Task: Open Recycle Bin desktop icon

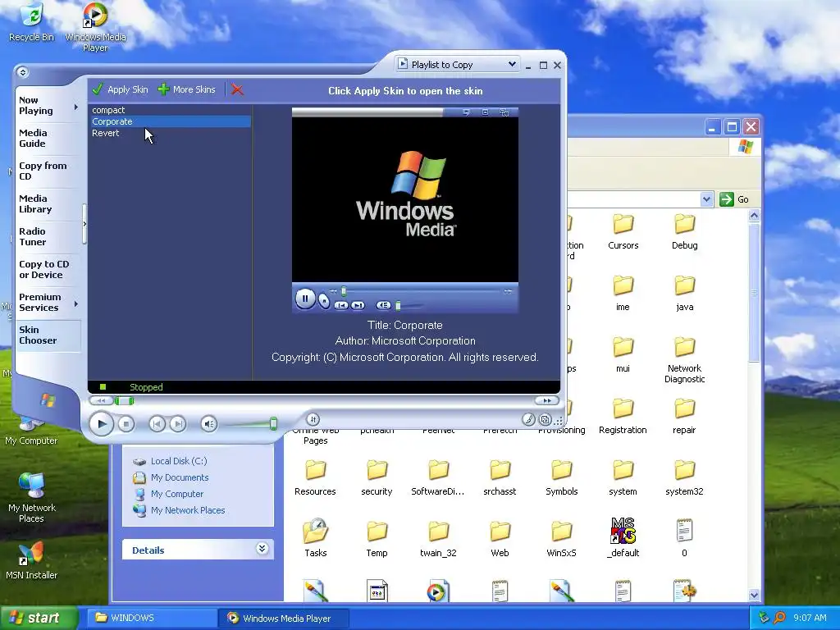Action: (x=31, y=22)
